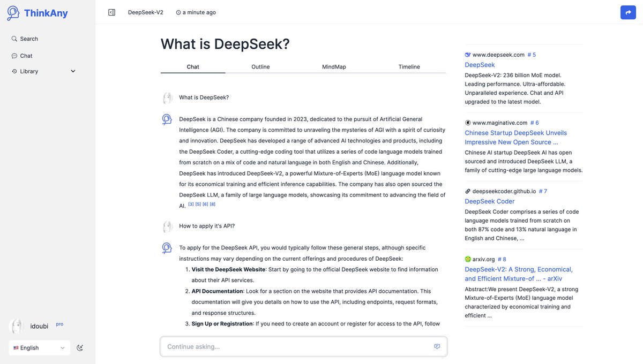
Task: Click the AI avatar beside the DeepSeek company answer
Action: click(167, 119)
